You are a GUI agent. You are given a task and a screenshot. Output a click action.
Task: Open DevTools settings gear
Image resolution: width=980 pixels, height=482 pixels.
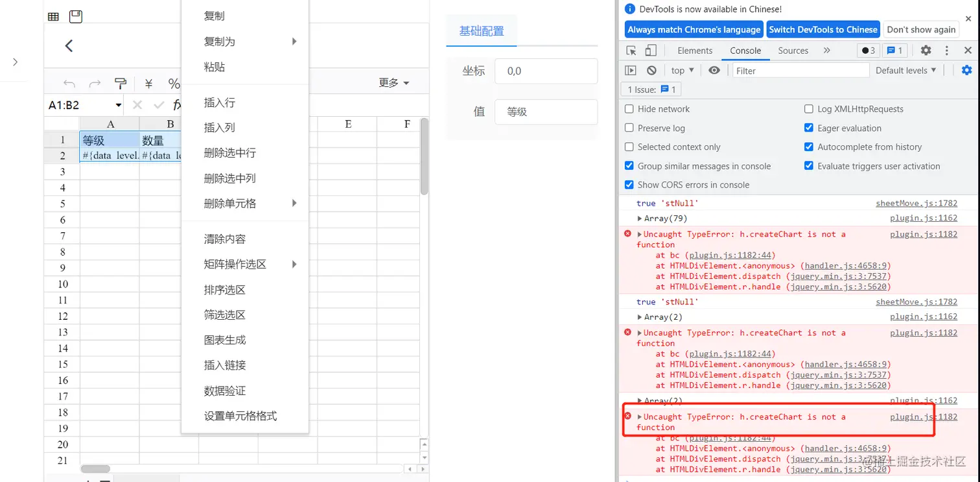click(x=926, y=51)
